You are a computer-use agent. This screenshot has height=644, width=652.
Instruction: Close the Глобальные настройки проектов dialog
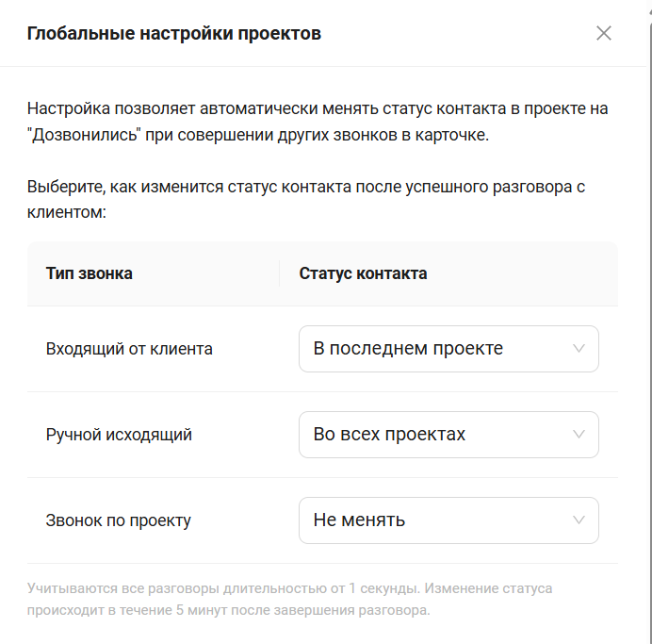tap(604, 34)
